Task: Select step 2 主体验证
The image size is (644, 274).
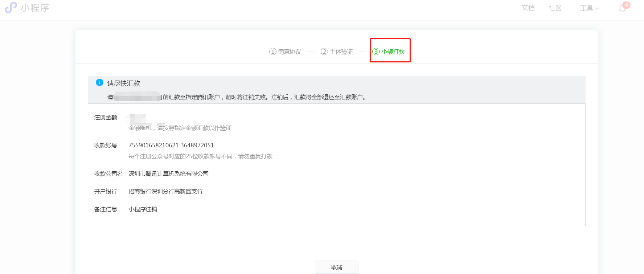Action: click(337, 52)
